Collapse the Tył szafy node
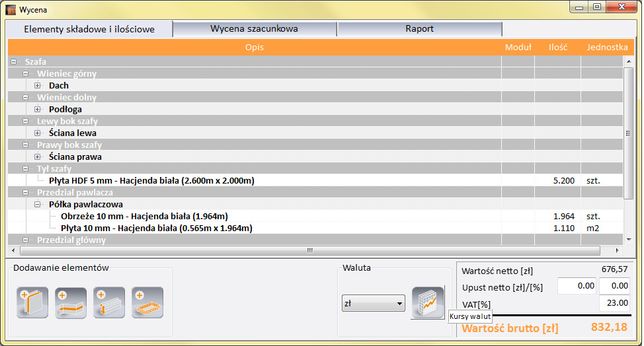 coord(26,168)
